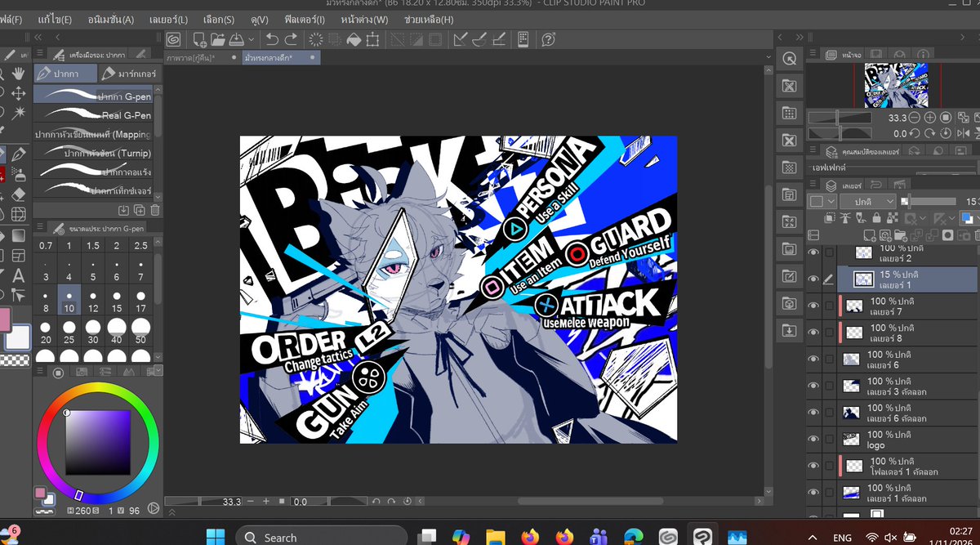Open the help speech-bubble icon
The height and width of the screenshot is (545, 980).
coord(548,39)
